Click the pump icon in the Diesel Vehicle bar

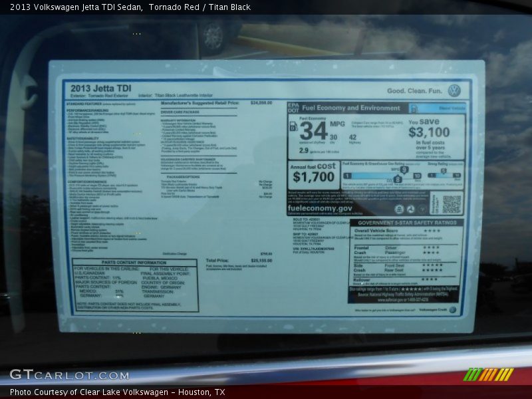point(414,108)
